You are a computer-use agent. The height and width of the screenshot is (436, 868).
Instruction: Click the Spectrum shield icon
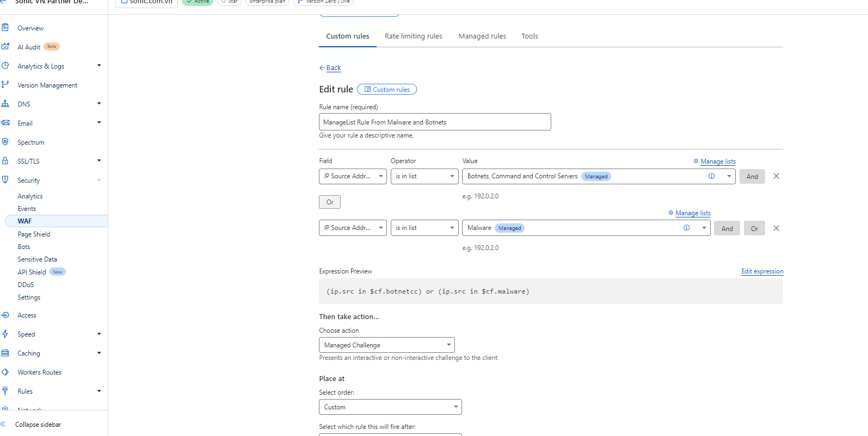[5, 142]
